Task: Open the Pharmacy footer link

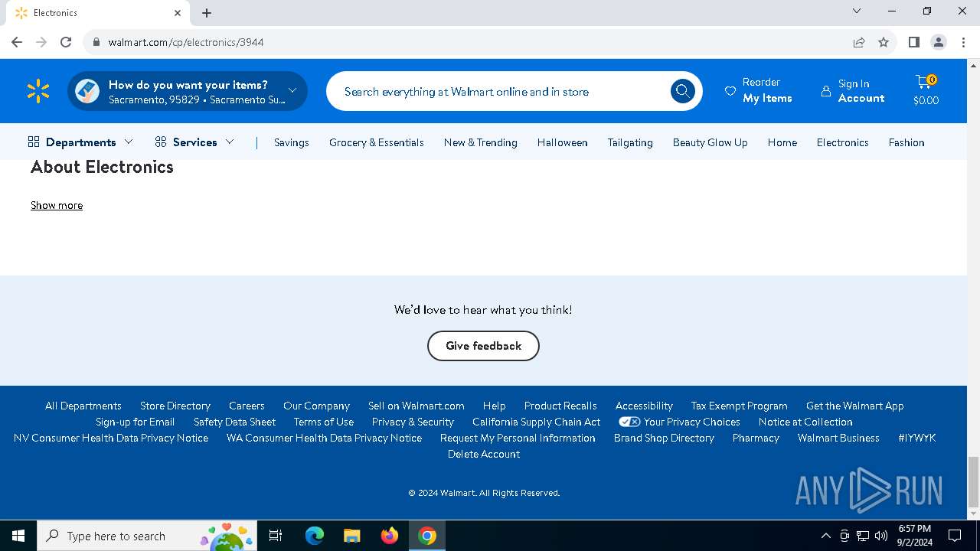Action: [x=756, y=438]
